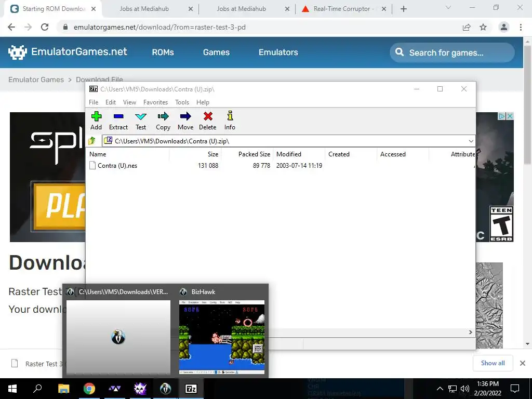Click Show all downloads button

tap(493, 363)
